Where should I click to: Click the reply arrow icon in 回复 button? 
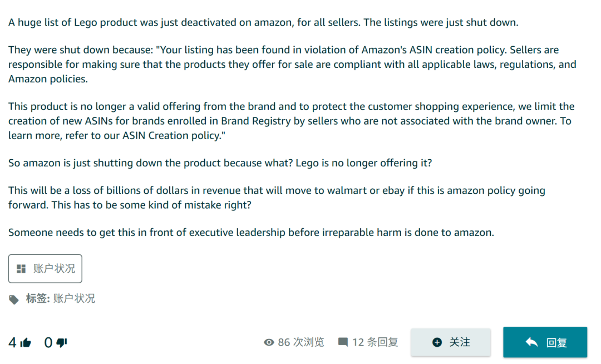(531, 342)
